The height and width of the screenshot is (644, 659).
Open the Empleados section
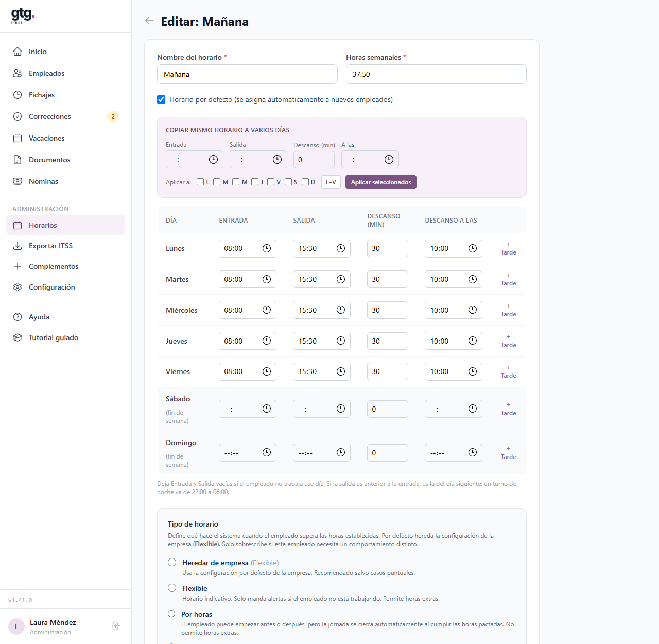(x=65, y=73)
